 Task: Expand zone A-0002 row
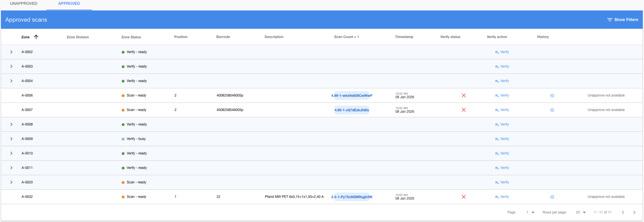point(11,52)
